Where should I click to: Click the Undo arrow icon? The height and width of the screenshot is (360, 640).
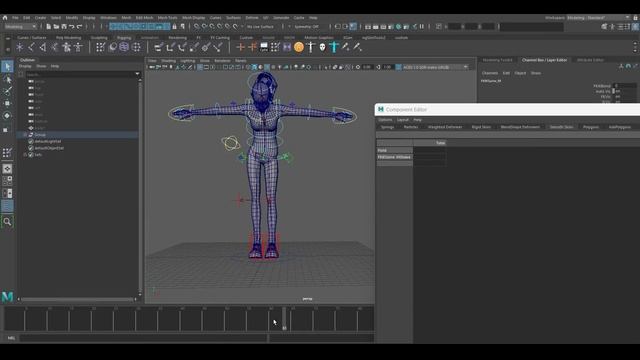(x=71, y=27)
